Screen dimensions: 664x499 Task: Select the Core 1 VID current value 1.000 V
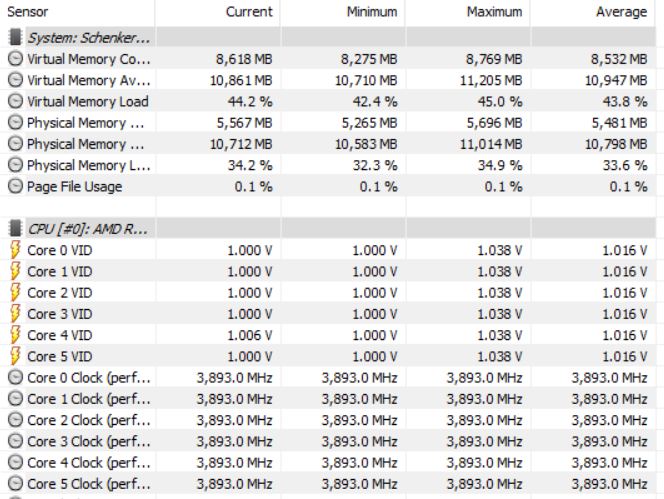(x=250, y=271)
